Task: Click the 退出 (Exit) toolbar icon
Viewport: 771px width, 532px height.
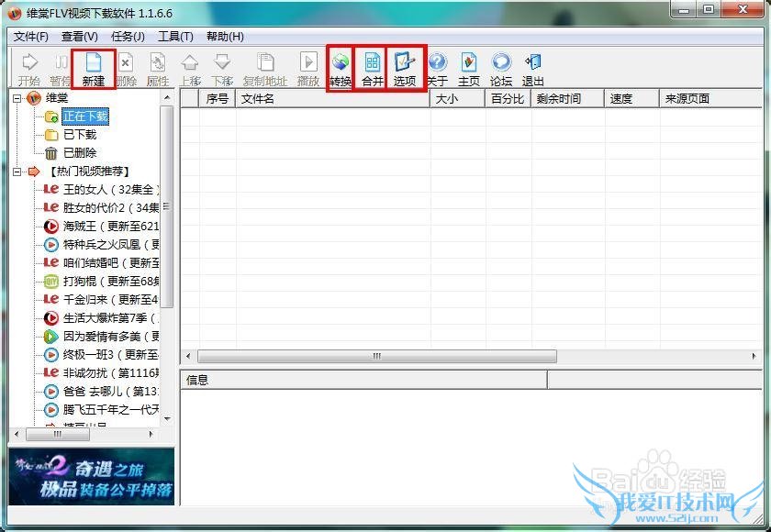Action: (533, 70)
